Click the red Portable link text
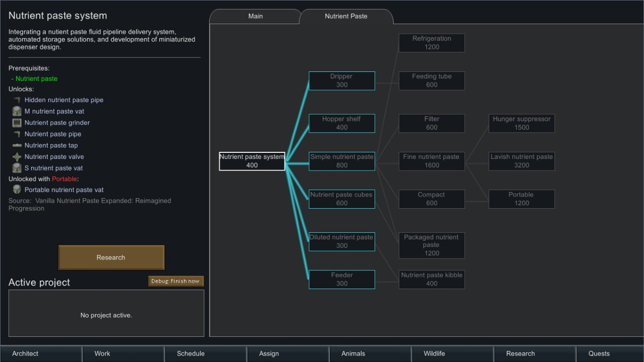The image size is (644, 362). [x=64, y=179]
